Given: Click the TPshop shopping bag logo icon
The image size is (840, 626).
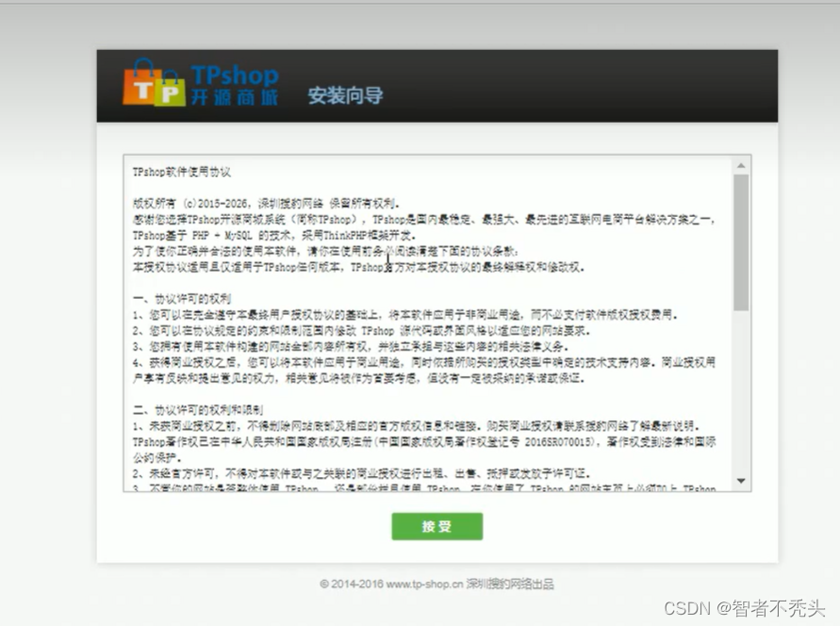Looking at the screenshot, I should coord(156,84).
